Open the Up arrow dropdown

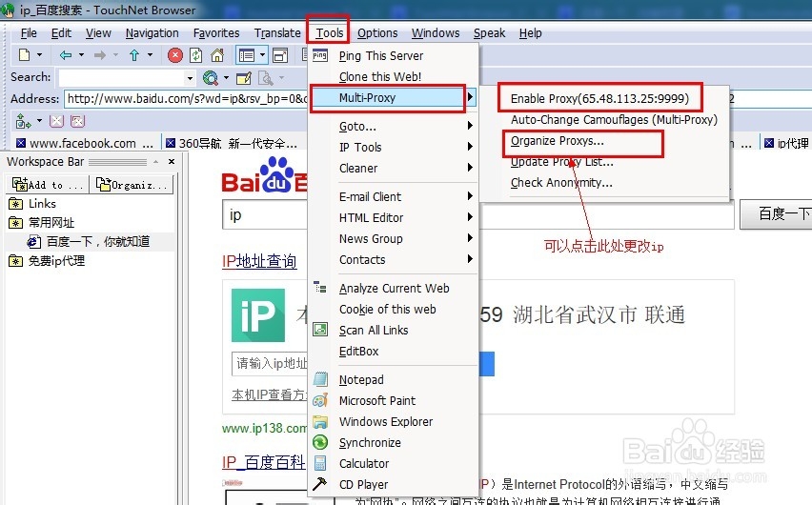[x=150, y=54]
